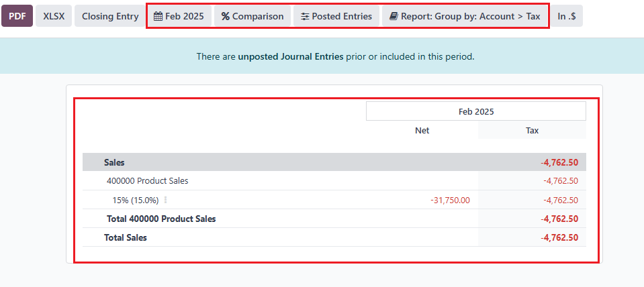
Task: Click the Net column header
Action: [x=422, y=131]
